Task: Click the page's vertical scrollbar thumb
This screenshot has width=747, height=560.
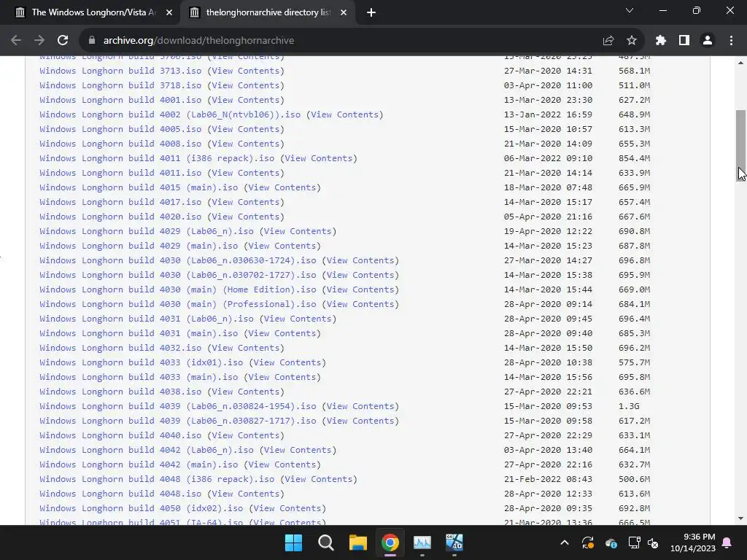Action: pos(741,145)
